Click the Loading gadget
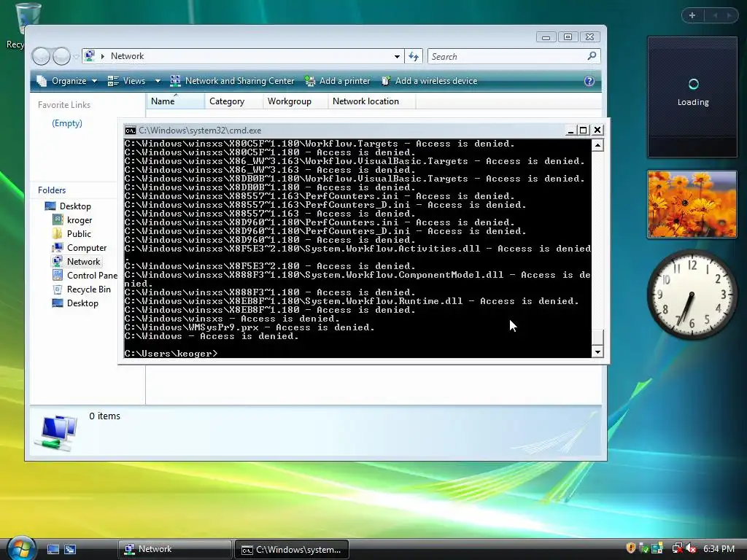Viewport: 747px width, 560px height. (692, 97)
